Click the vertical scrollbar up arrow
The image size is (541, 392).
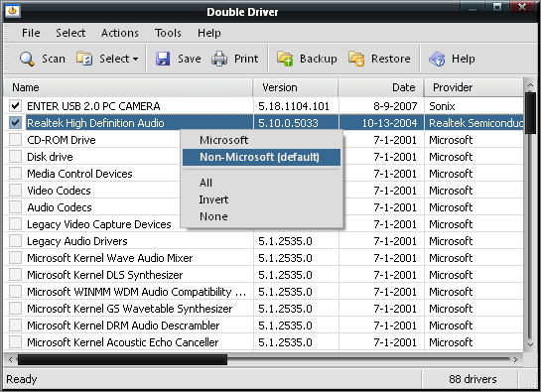(x=530, y=84)
